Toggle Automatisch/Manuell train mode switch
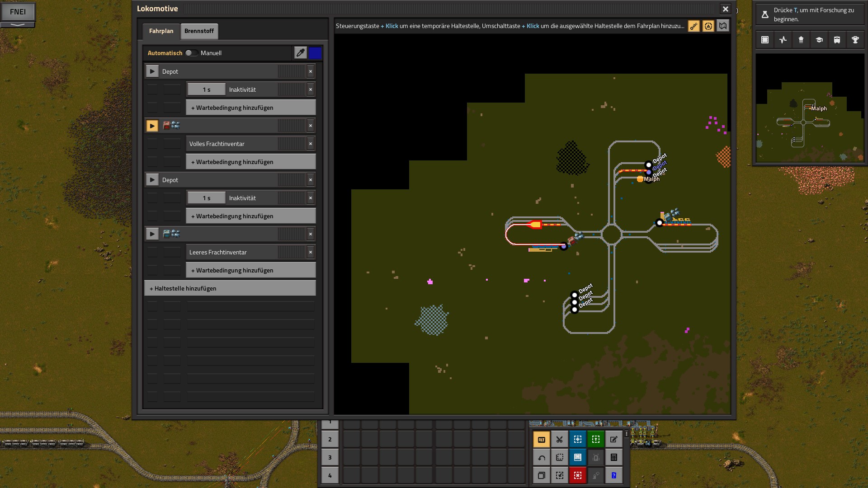Image resolution: width=868 pixels, height=488 pixels. coord(191,53)
